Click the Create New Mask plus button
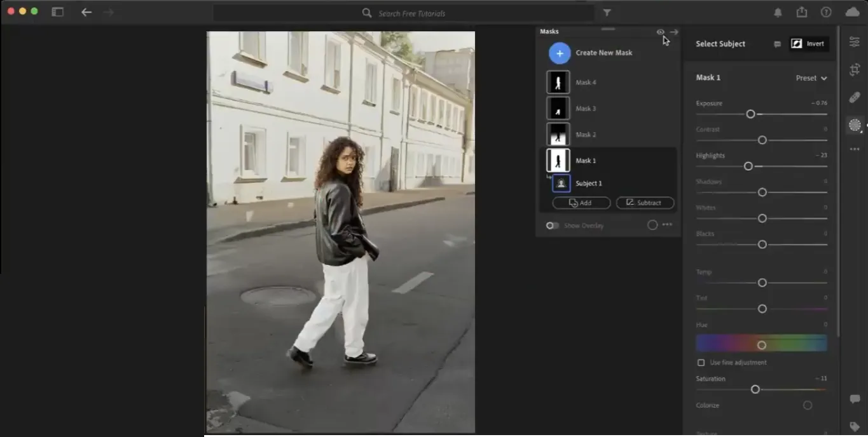The width and height of the screenshot is (868, 437). [x=560, y=53]
